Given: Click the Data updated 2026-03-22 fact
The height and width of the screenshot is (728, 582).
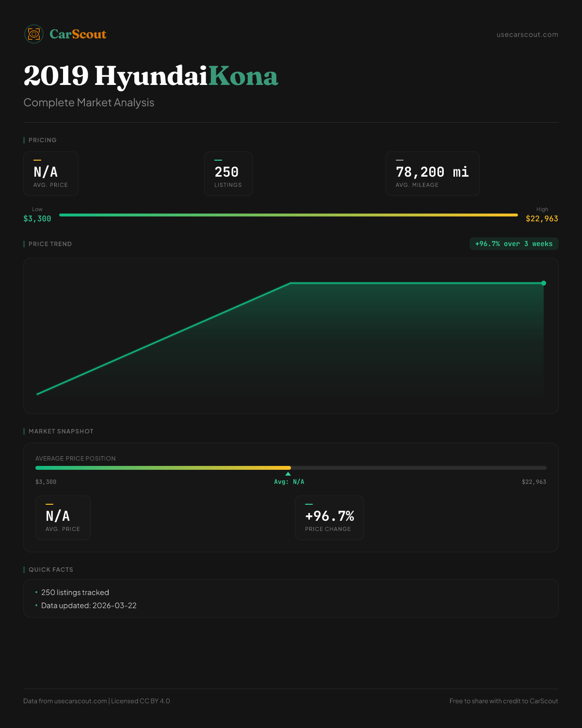Looking at the screenshot, I should pos(89,606).
